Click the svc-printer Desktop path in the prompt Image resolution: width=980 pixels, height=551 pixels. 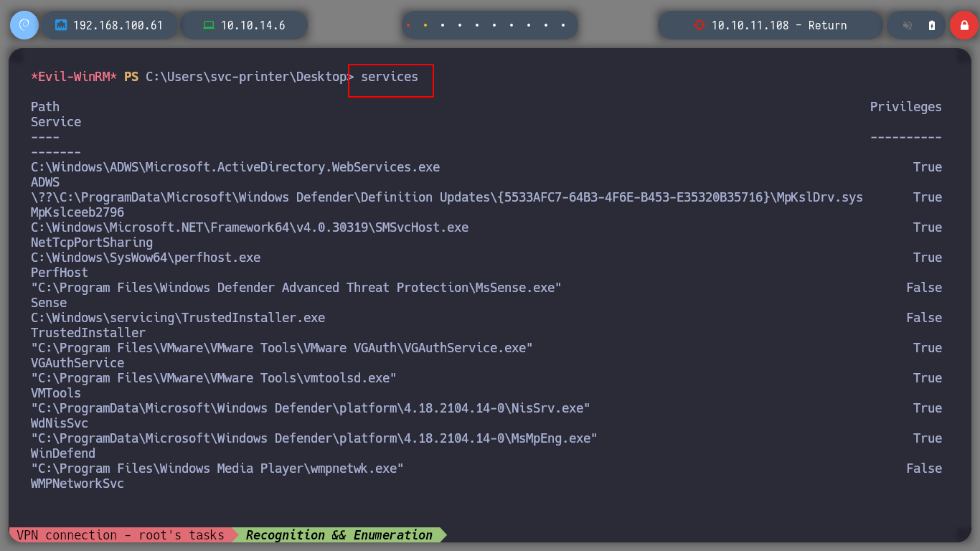tap(246, 77)
